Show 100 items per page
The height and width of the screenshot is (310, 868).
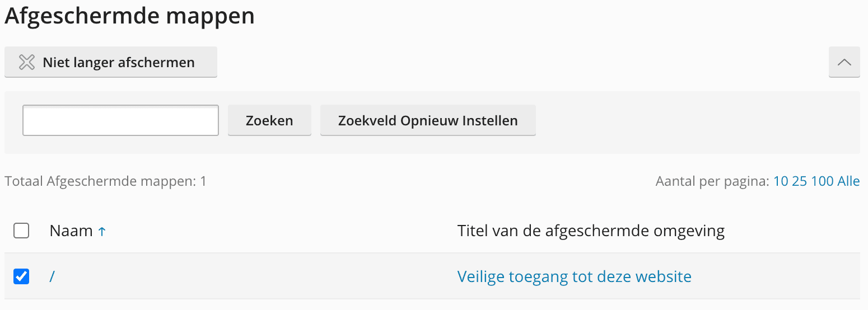coord(822,181)
